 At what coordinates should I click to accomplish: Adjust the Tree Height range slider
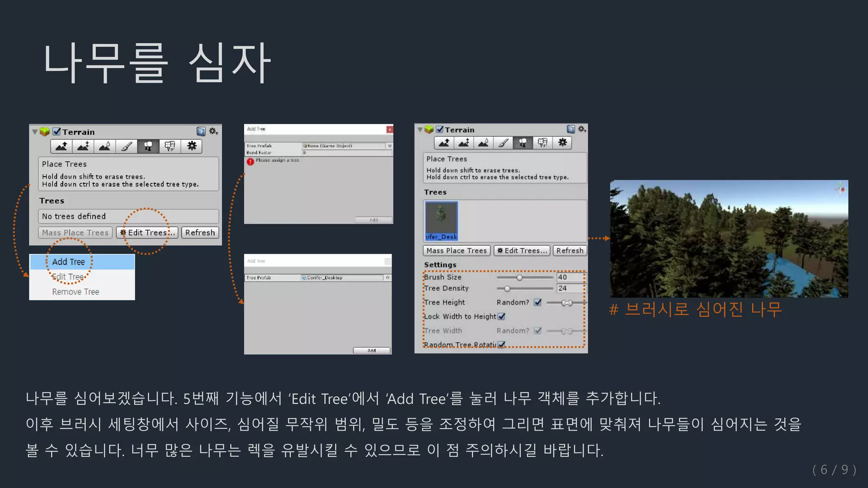click(566, 302)
